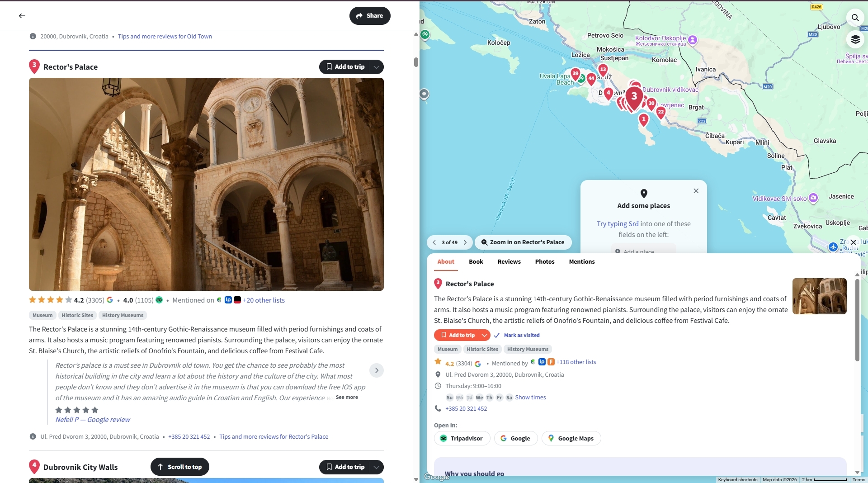The image size is (868, 483).
Task: Click map pin number 22
Action: pyautogui.click(x=661, y=112)
